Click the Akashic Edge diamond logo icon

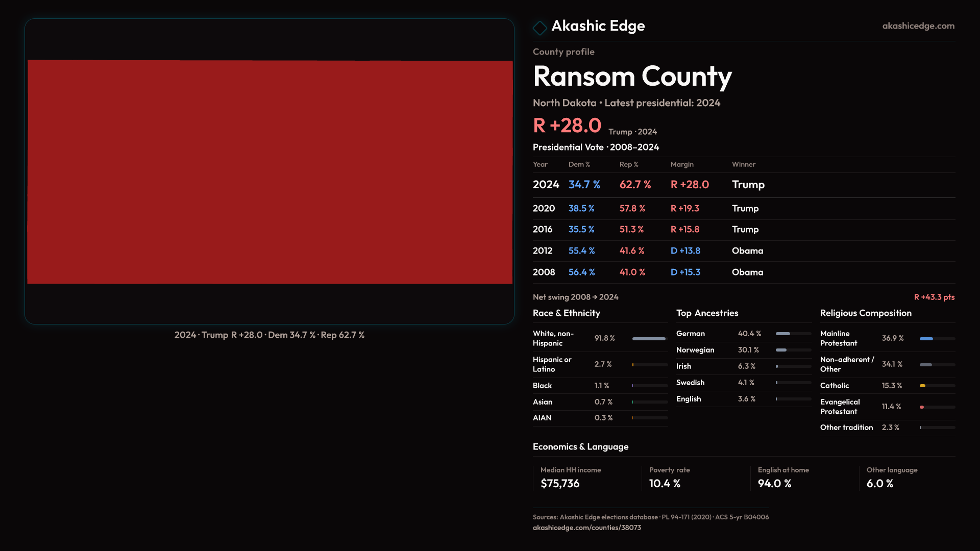pos(540,28)
